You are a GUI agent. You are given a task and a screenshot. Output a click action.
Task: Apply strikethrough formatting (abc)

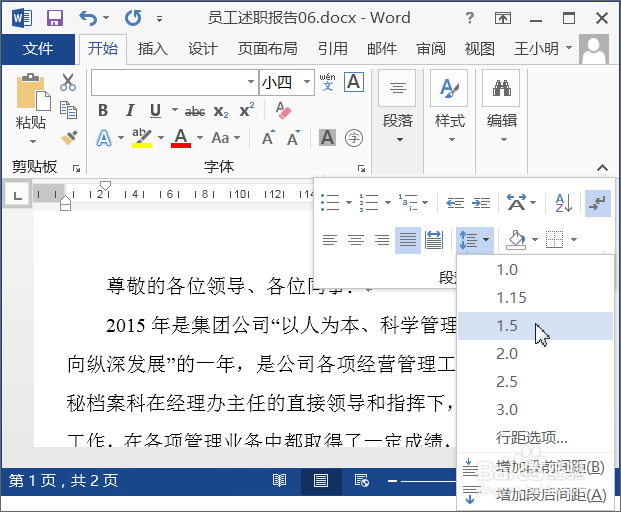(194, 111)
